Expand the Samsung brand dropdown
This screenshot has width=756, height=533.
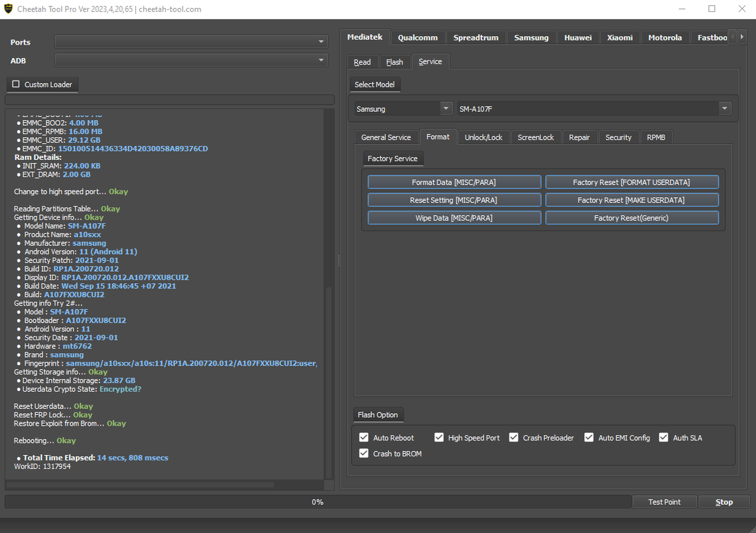403,109
